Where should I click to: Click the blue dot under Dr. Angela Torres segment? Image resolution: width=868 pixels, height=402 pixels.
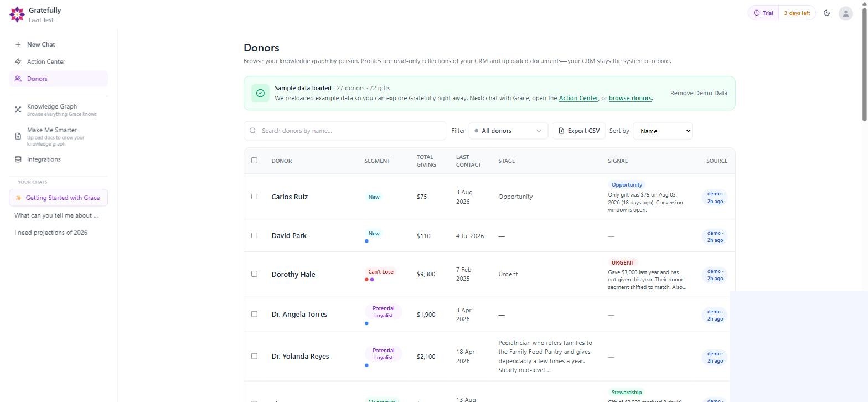pyautogui.click(x=366, y=323)
